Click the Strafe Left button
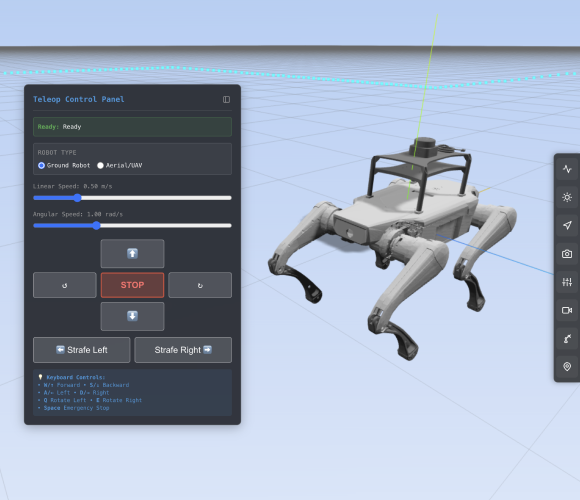This screenshot has width=580, height=500. coord(82,350)
